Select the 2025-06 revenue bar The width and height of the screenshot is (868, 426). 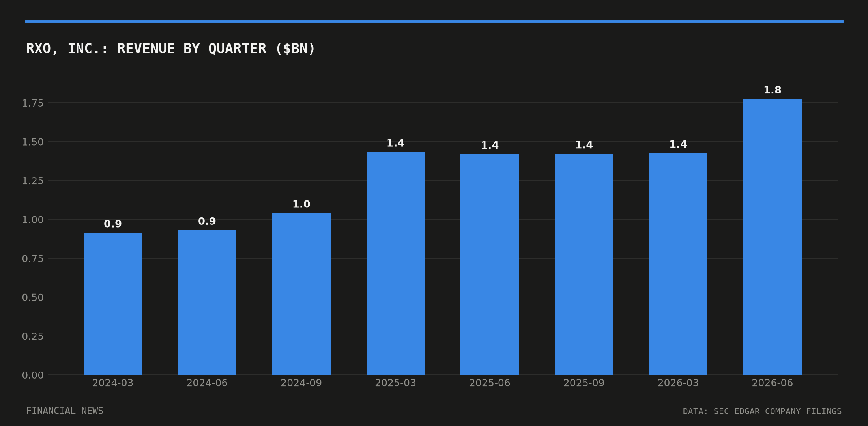tap(490, 264)
